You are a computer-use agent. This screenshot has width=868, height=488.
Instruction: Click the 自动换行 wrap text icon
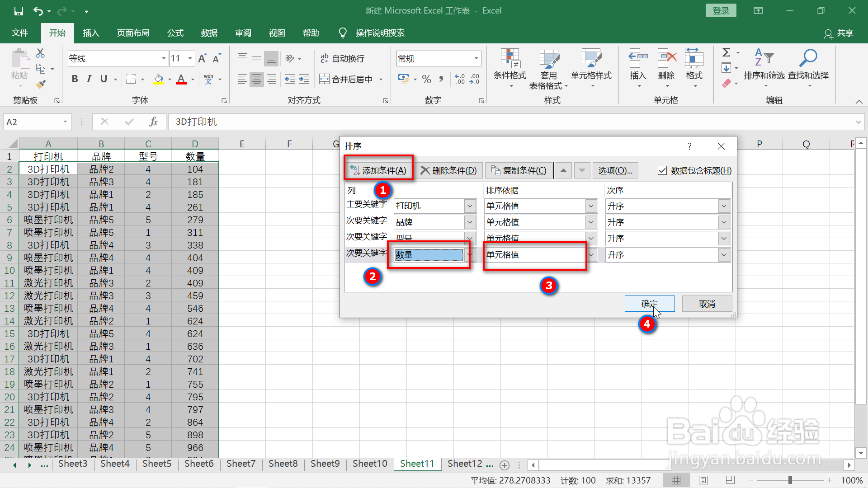[341, 58]
